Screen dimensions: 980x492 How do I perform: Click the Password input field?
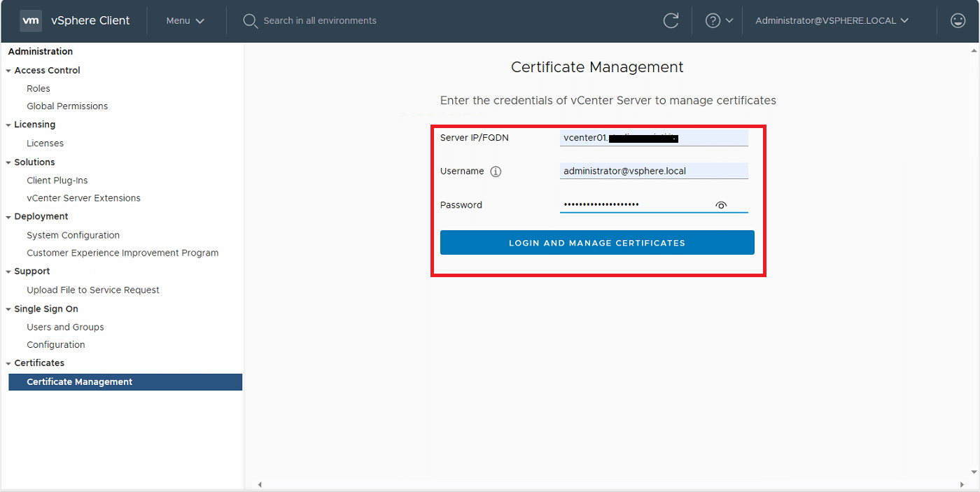click(x=654, y=204)
